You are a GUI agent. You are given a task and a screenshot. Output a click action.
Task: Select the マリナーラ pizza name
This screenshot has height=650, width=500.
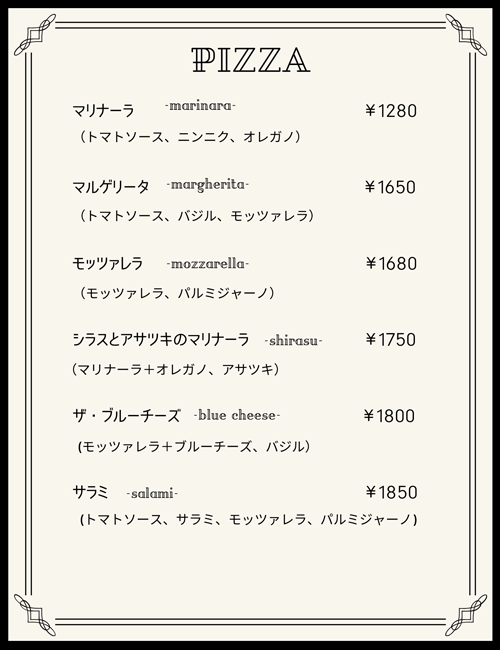104,111
